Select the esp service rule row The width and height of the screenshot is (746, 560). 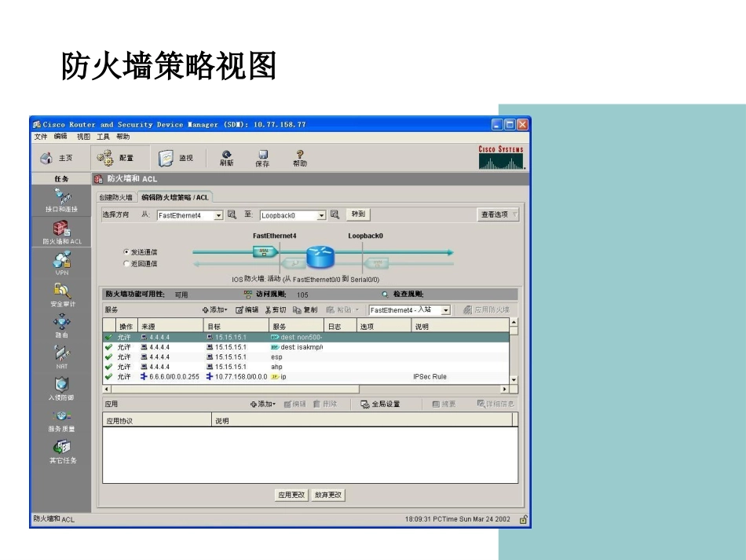[306, 357]
